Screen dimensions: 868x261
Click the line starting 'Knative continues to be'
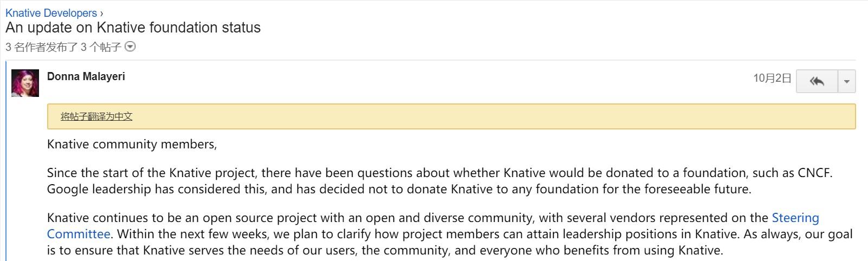(433, 218)
